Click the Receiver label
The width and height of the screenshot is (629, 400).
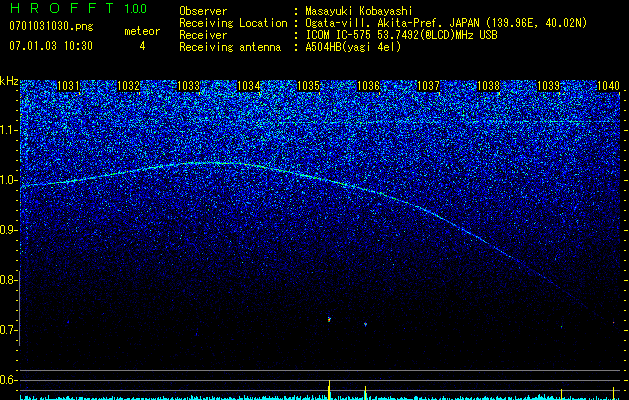[x=203, y=35]
